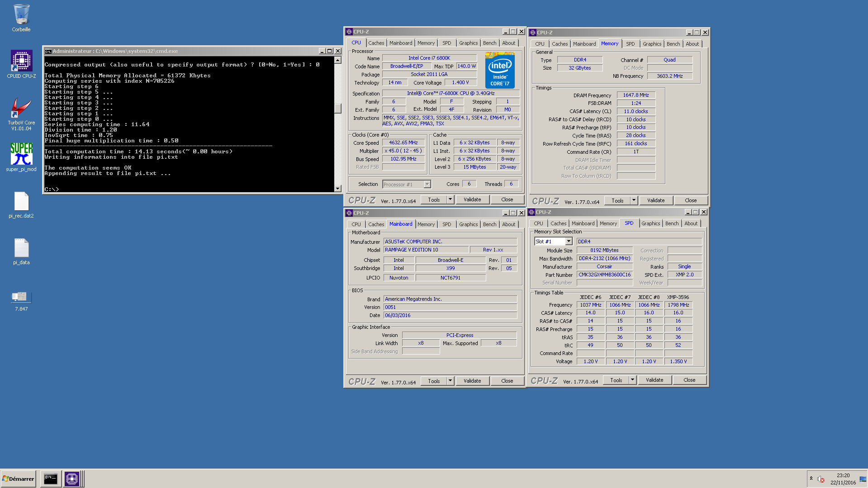Click Tools button in SPD window
868x488 pixels.
point(616,380)
